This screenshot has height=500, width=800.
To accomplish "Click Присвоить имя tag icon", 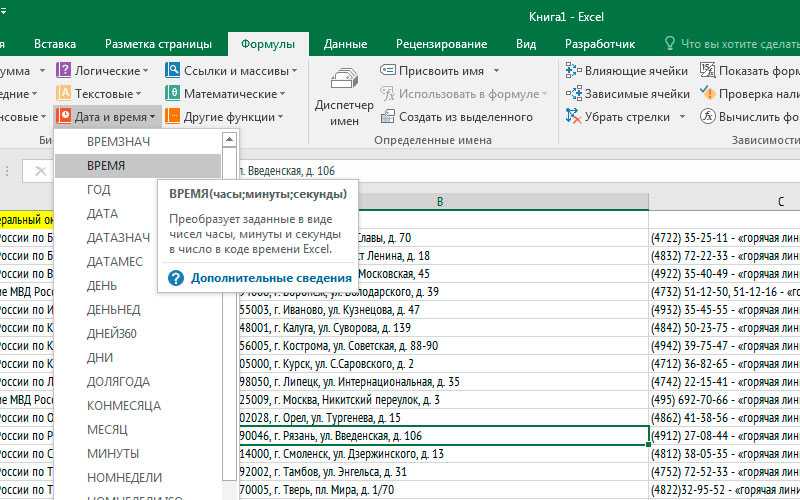I will pos(388,70).
